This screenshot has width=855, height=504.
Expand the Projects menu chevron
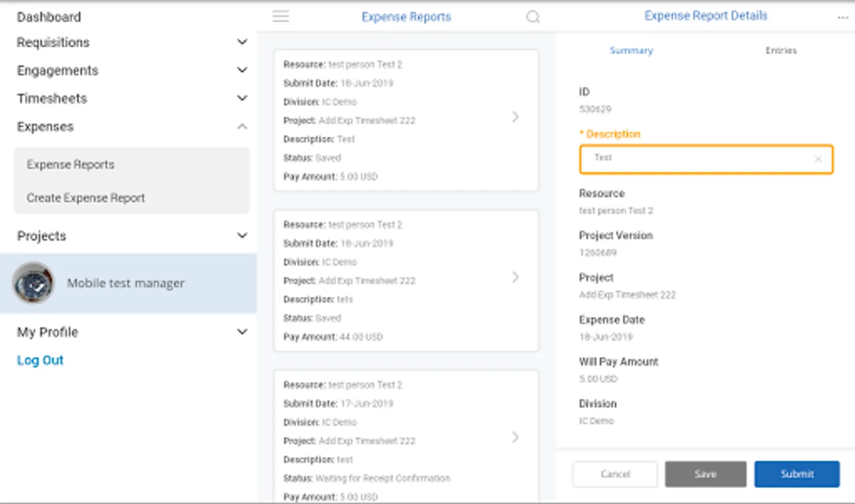pos(242,235)
